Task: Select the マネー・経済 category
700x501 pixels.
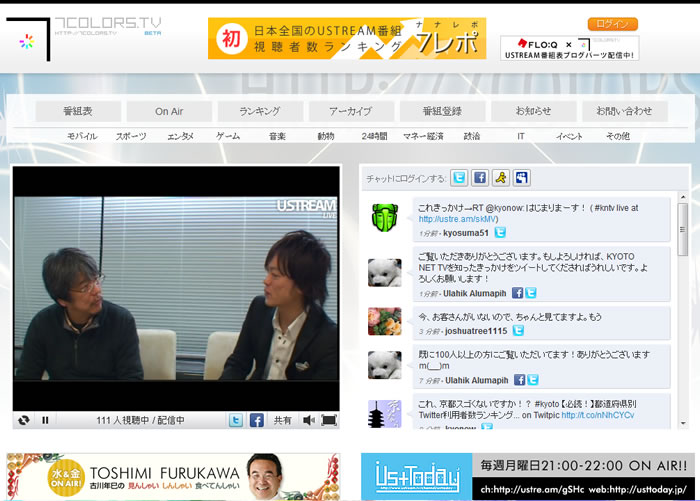Action: click(x=423, y=136)
